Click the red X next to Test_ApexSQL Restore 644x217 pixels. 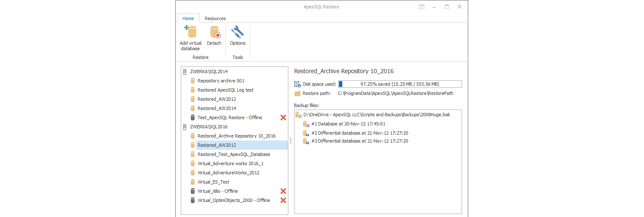coord(283,117)
